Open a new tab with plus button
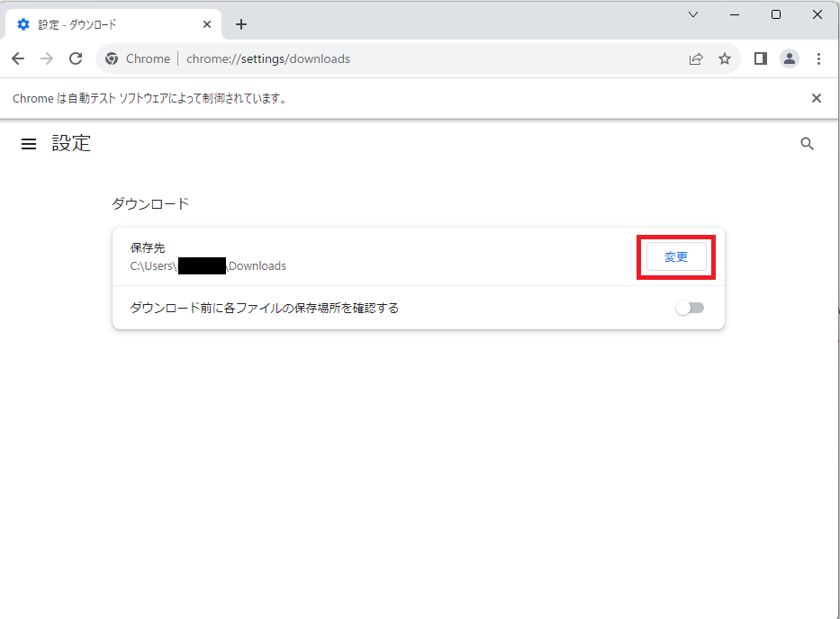Viewport: 840px width, 619px height. 240,24
